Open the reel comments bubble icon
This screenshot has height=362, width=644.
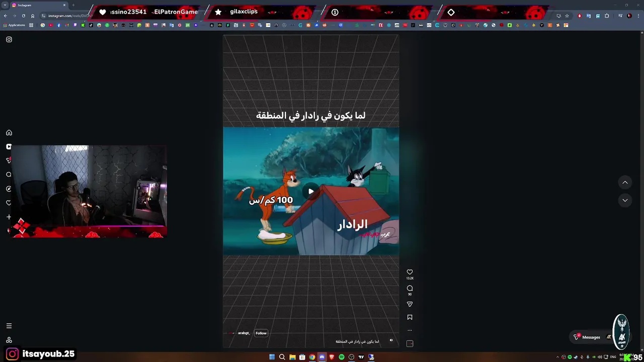tap(410, 288)
